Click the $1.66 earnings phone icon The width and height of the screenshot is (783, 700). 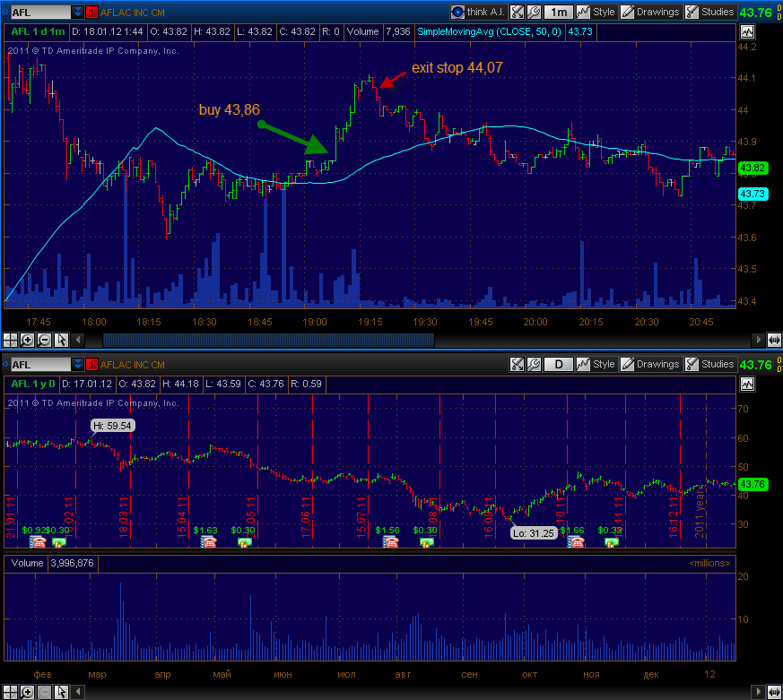click(x=576, y=541)
